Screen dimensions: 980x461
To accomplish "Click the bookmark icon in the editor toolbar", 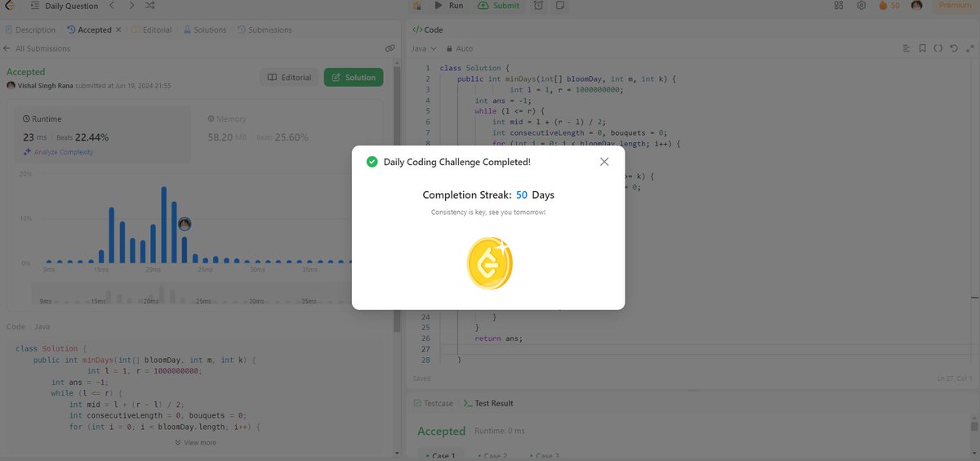I will point(921,48).
